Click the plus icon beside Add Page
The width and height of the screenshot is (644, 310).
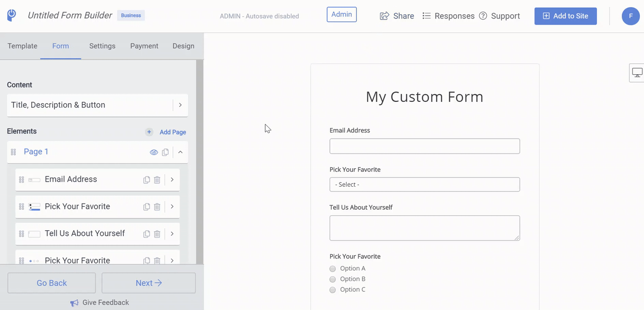point(149,132)
